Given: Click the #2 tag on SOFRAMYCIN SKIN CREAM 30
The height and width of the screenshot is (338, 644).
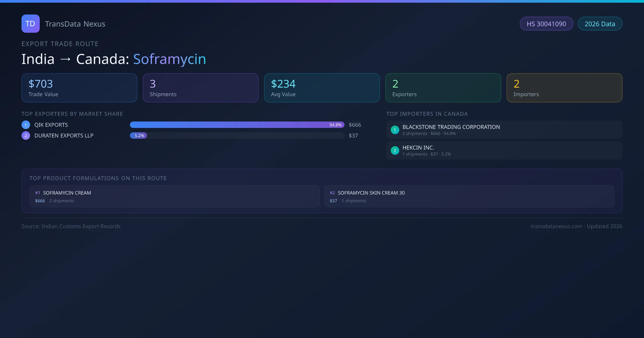Looking at the screenshot, I should pyautogui.click(x=332, y=193).
